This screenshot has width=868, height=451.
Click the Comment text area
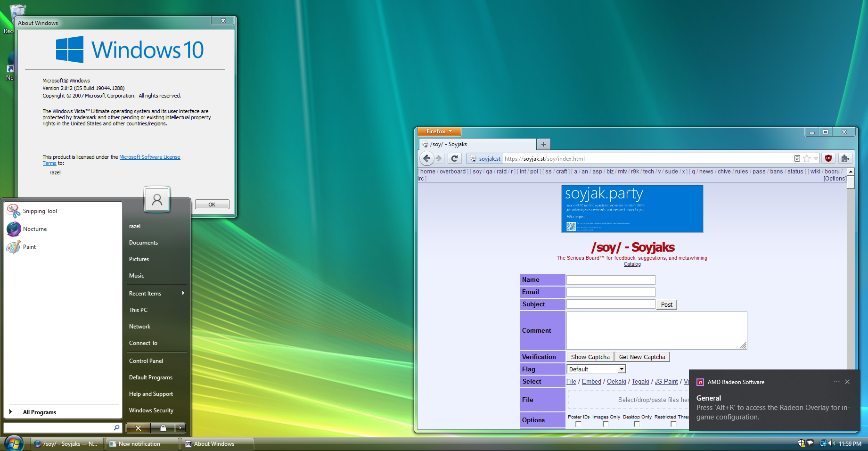(x=656, y=330)
